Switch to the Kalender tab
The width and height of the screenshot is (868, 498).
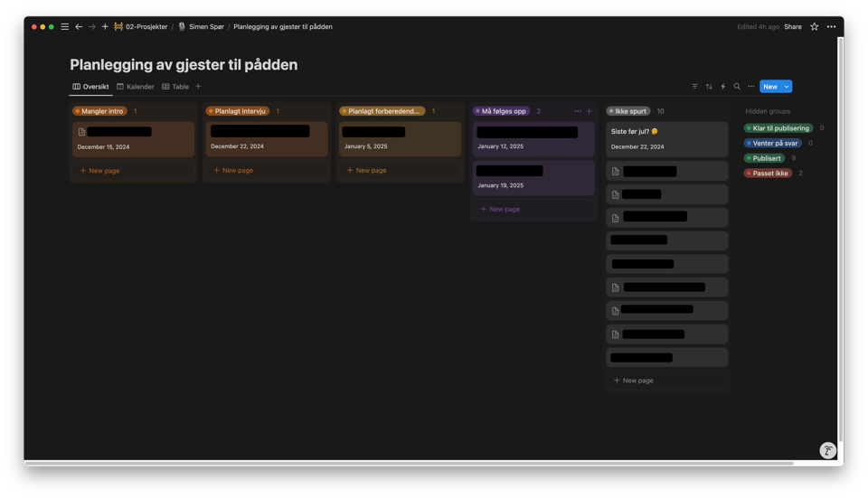[x=135, y=87]
